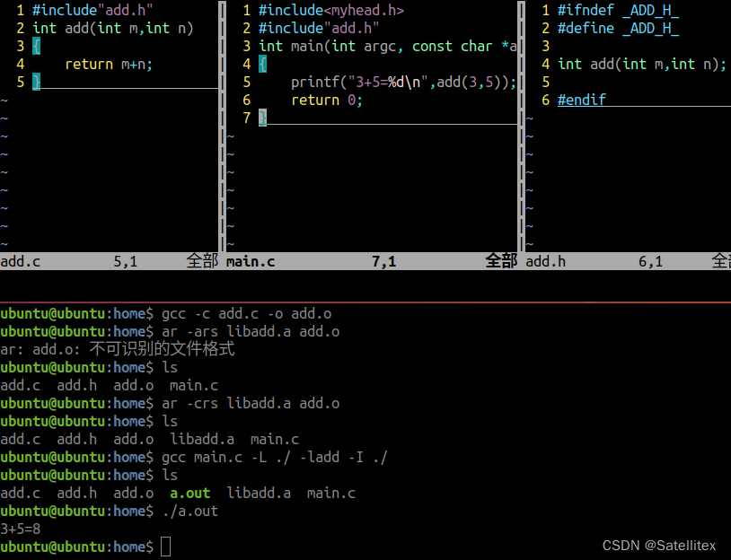Click the word printf in main.c

point(315,83)
